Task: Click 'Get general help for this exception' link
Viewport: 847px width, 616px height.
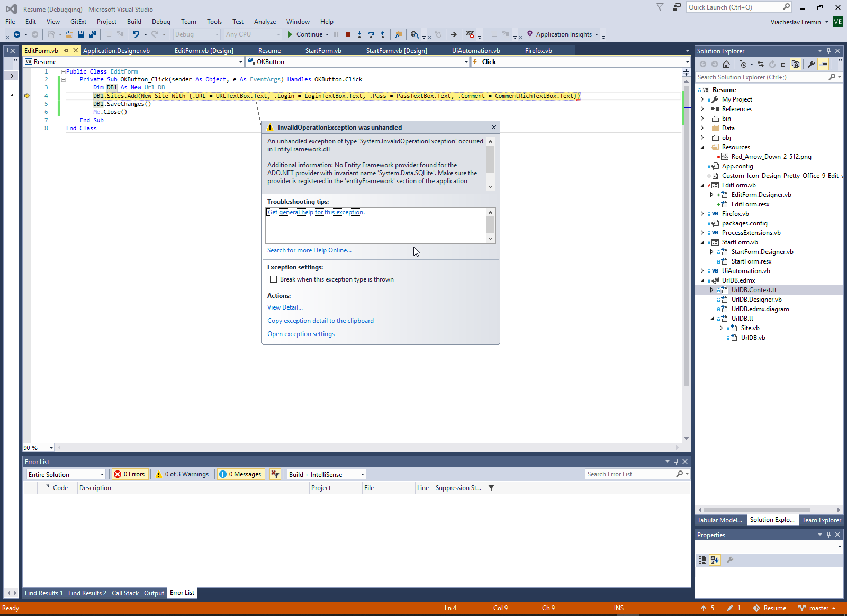Action: pos(316,212)
